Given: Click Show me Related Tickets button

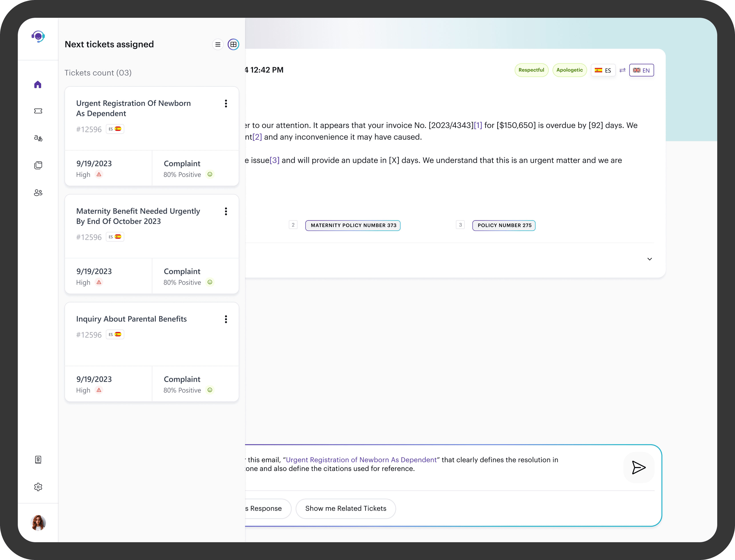Looking at the screenshot, I should 346,508.
